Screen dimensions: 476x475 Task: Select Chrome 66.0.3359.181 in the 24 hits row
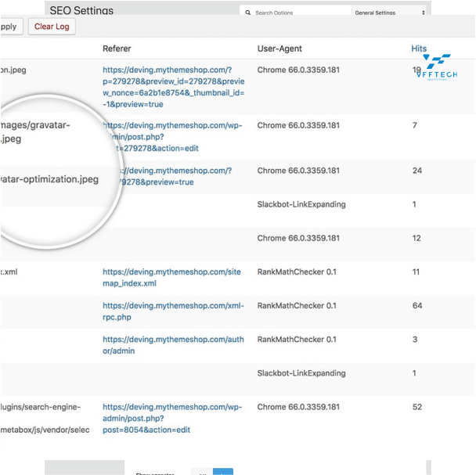click(298, 171)
